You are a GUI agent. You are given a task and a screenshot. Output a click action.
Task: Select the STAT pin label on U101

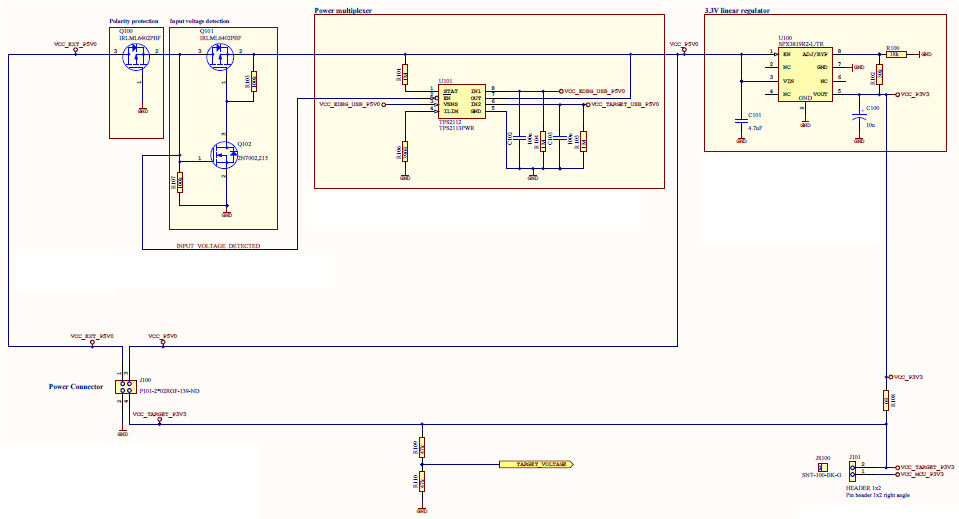click(450, 91)
